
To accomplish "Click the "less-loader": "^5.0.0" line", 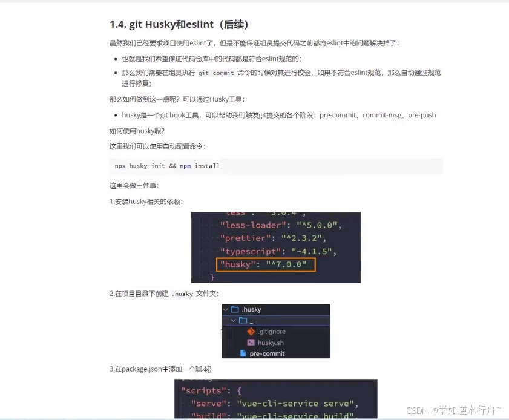I will pos(281,225).
